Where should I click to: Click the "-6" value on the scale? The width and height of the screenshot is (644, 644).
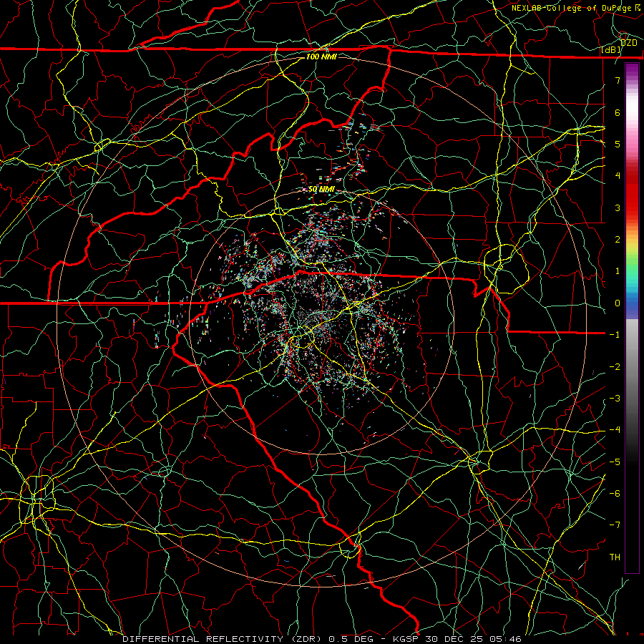pyautogui.click(x=615, y=494)
